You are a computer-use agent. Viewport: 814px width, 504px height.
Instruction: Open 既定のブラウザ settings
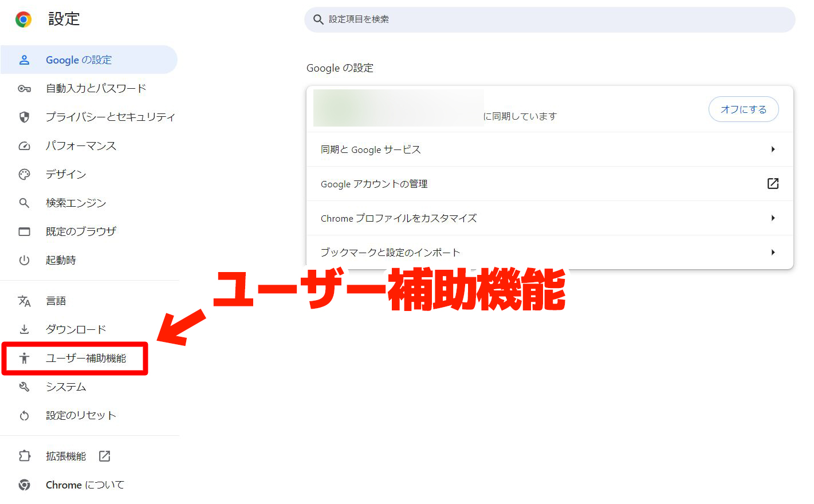[x=89, y=231]
